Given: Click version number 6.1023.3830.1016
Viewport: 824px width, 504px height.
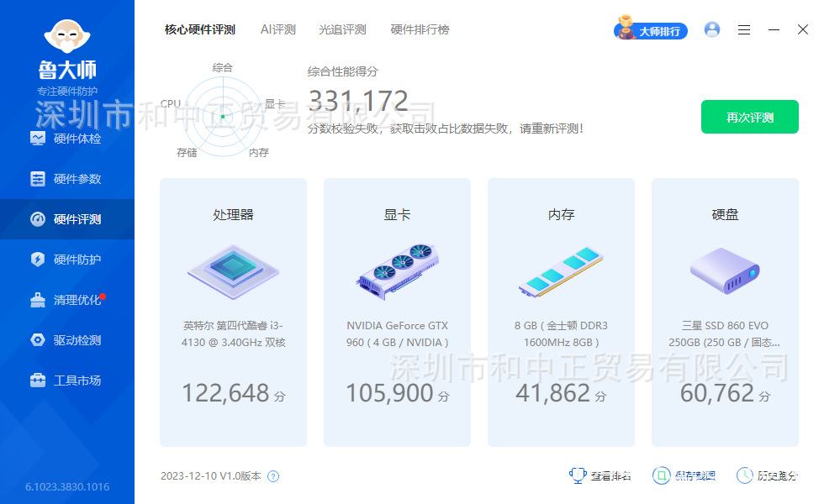Looking at the screenshot, I should coord(67,486).
